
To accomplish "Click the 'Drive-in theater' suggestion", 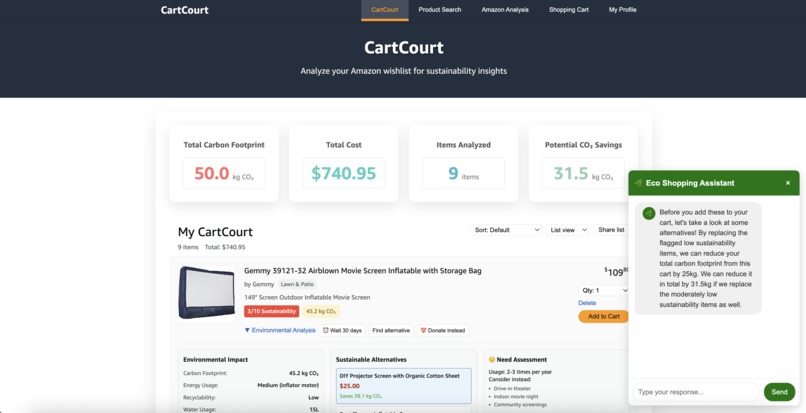I will click(x=512, y=388).
